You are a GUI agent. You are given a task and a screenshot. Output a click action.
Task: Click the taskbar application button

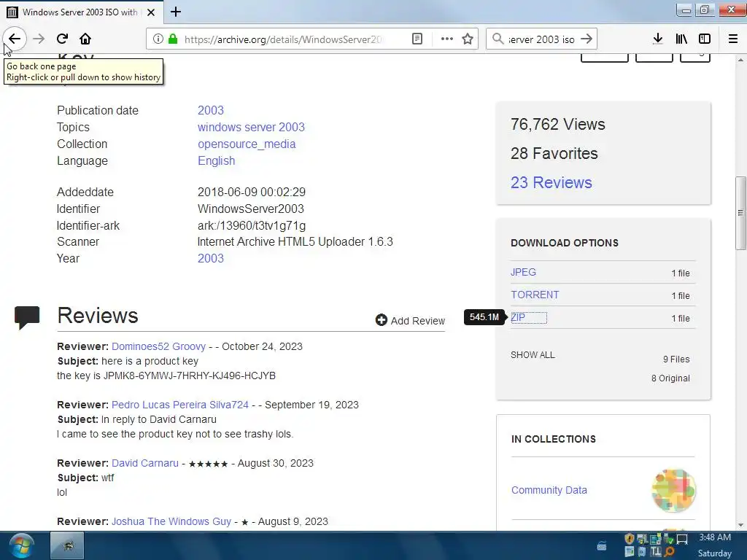pyautogui.click(x=67, y=545)
